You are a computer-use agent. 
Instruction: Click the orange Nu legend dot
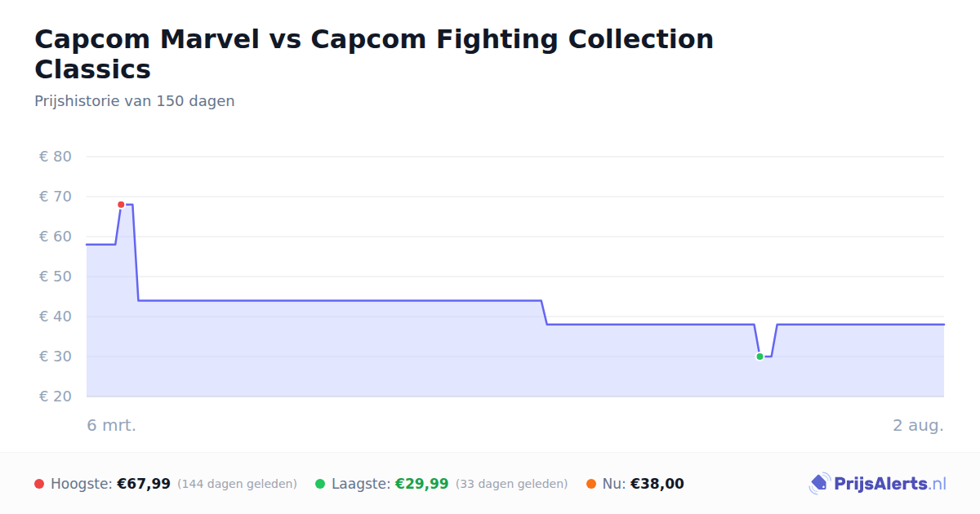(x=591, y=484)
